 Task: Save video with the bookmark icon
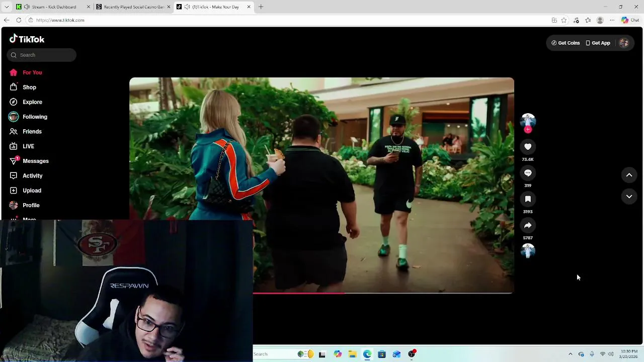528,199
